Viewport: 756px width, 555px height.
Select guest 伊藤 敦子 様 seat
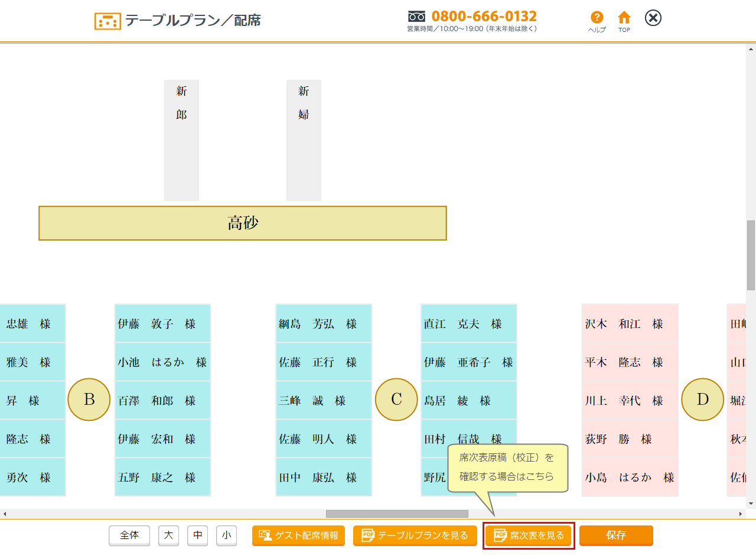162,324
